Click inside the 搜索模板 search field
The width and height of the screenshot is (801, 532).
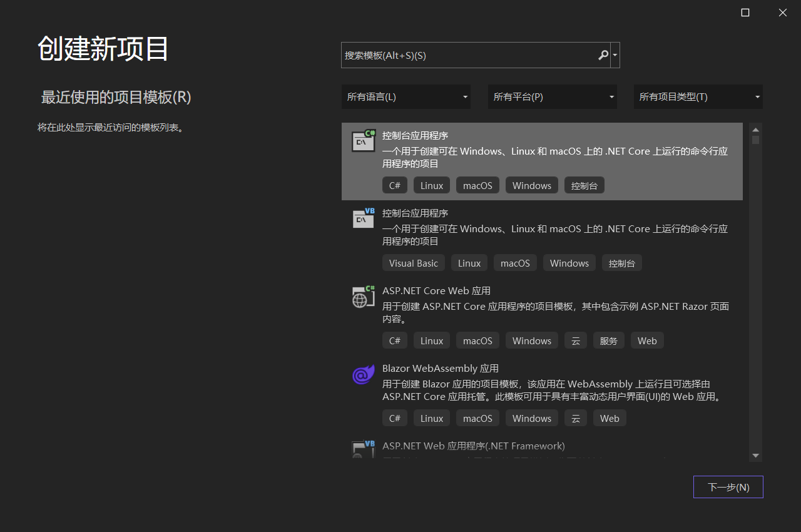(466, 55)
